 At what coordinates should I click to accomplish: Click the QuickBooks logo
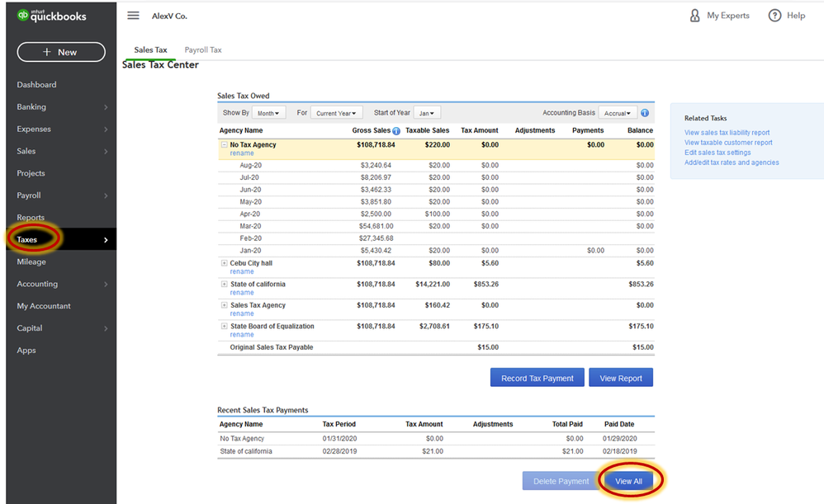pos(51,16)
